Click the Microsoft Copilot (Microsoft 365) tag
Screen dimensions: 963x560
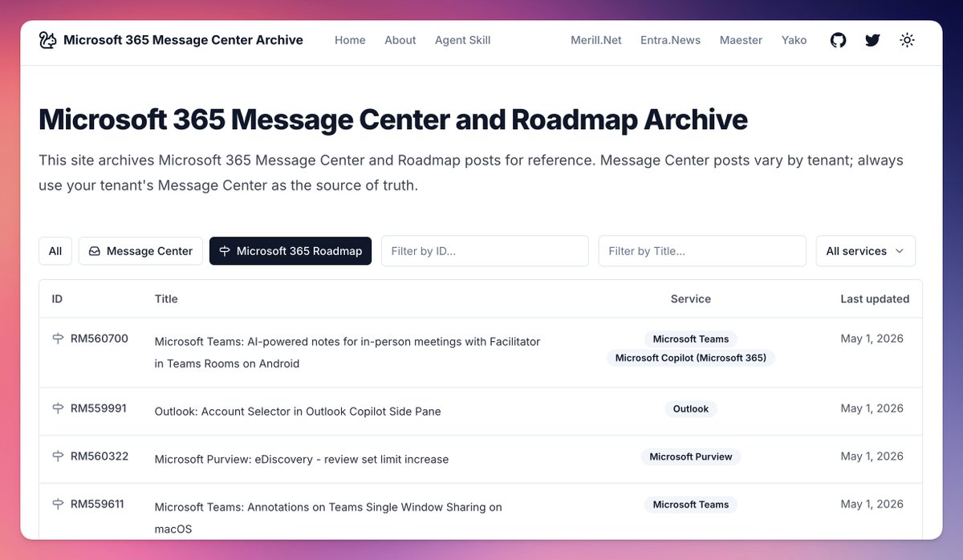(x=691, y=358)
